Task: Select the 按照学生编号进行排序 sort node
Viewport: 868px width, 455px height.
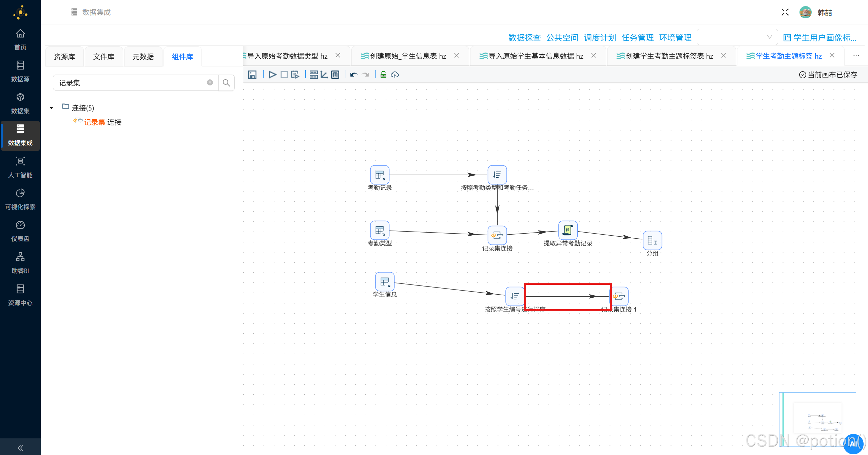Action: pyautogui.click(x=515, y=296)
